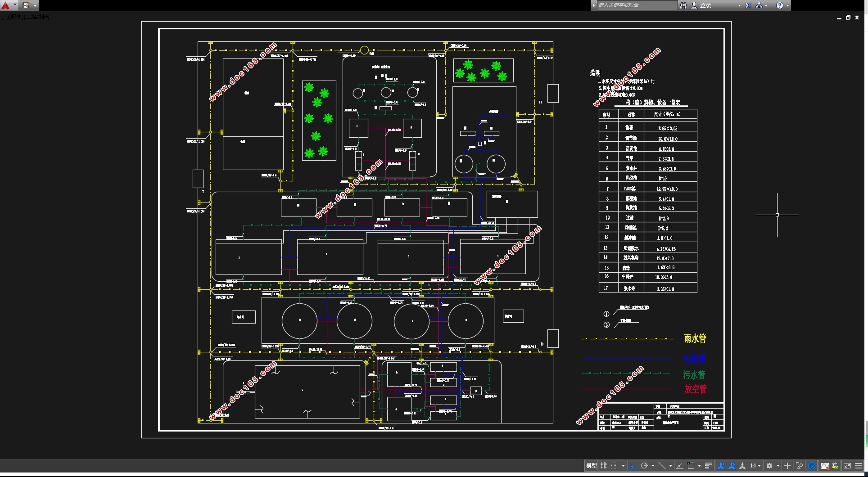Viewport: 868px width, 477px height.
Task: Expand the Help dropdown arrow
Action: (x=787, y=5)
